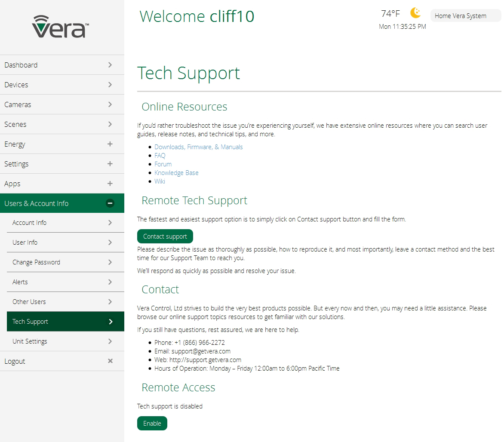Click the arrow icon in Tech Support row
The image size is (504, 442).
(x=111, y=322)
